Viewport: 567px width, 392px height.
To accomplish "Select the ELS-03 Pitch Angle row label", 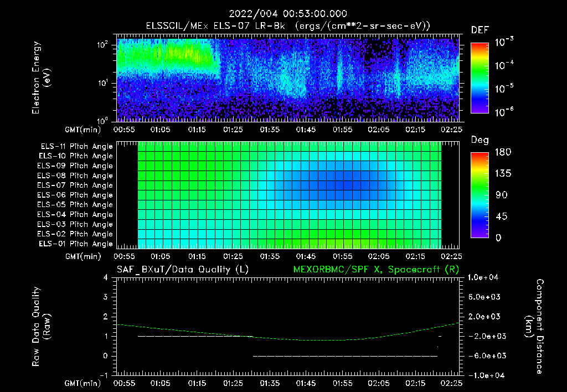I will (x=75, y=224).
